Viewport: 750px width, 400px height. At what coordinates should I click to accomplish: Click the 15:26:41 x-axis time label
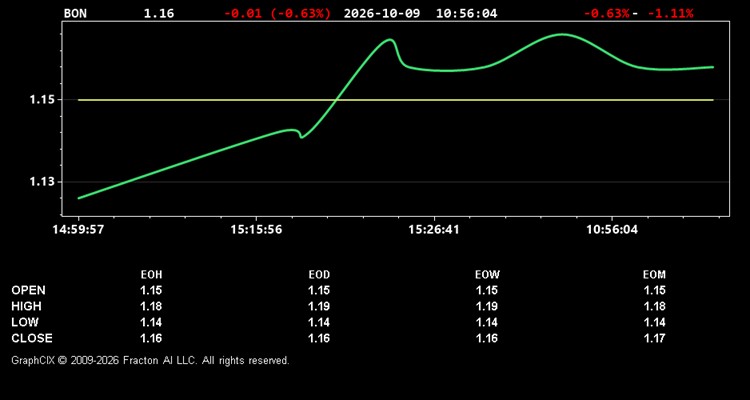tap(433, 230)
